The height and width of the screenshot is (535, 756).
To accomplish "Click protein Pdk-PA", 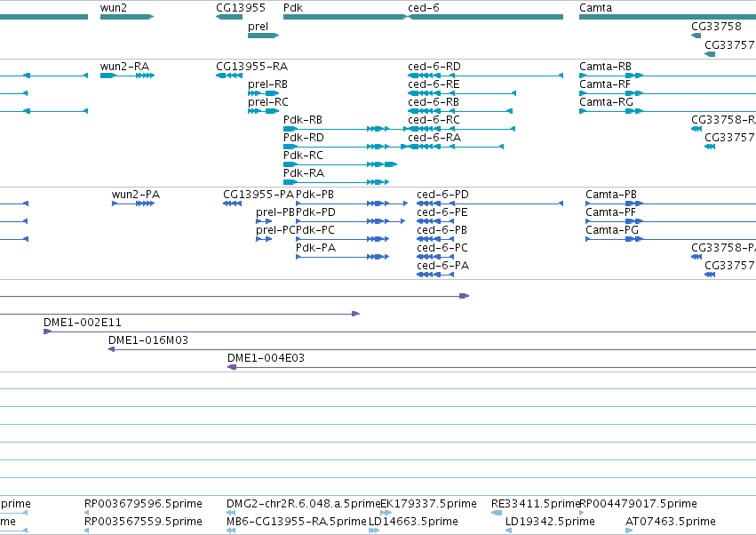I will 315,248.
